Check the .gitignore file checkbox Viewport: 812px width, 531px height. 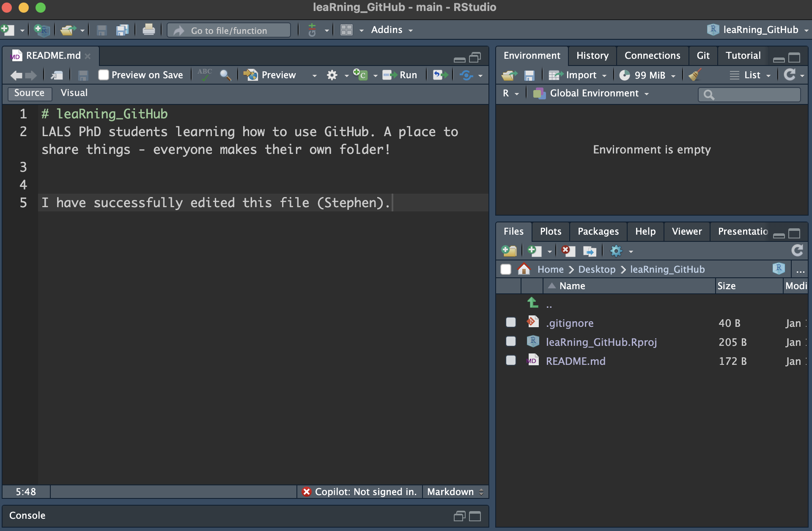pyautogui.click(x=511, y=323)
